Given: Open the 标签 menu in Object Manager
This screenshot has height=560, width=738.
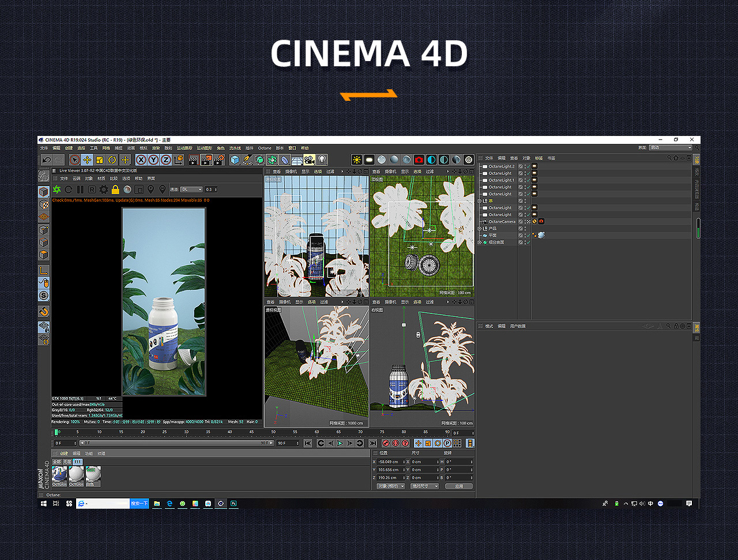Looking at the screenshot, I should (x=539, y=158).
